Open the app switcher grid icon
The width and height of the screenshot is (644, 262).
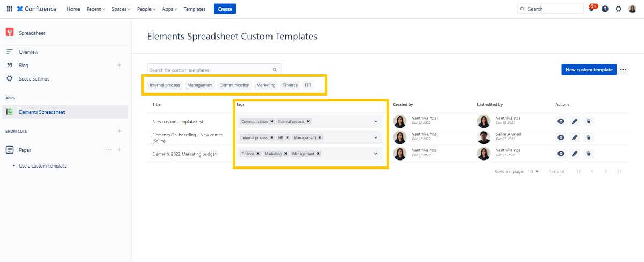point(10,9)
